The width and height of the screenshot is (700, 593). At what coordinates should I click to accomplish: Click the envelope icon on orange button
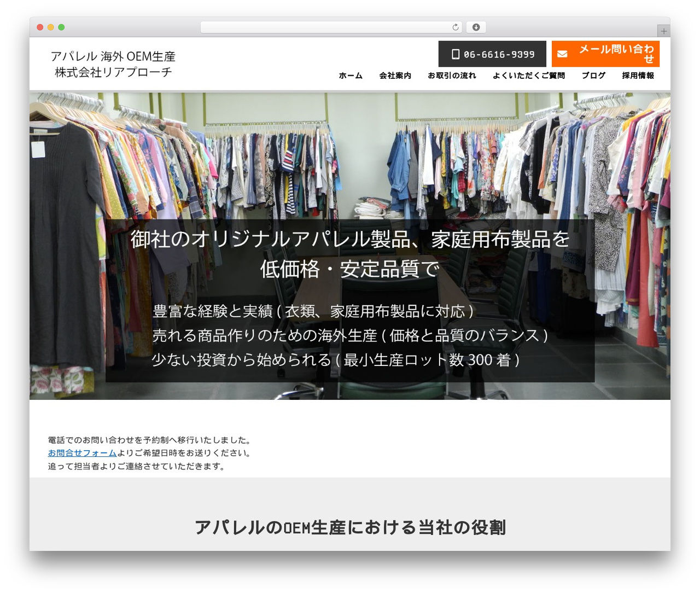(x=562, y=54)
